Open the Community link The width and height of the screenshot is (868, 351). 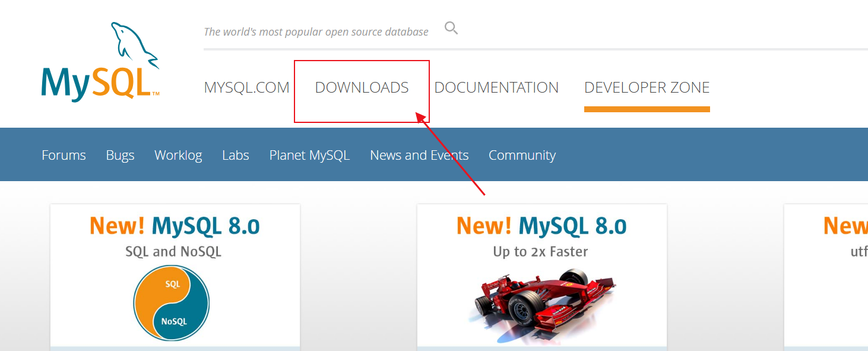522,156
